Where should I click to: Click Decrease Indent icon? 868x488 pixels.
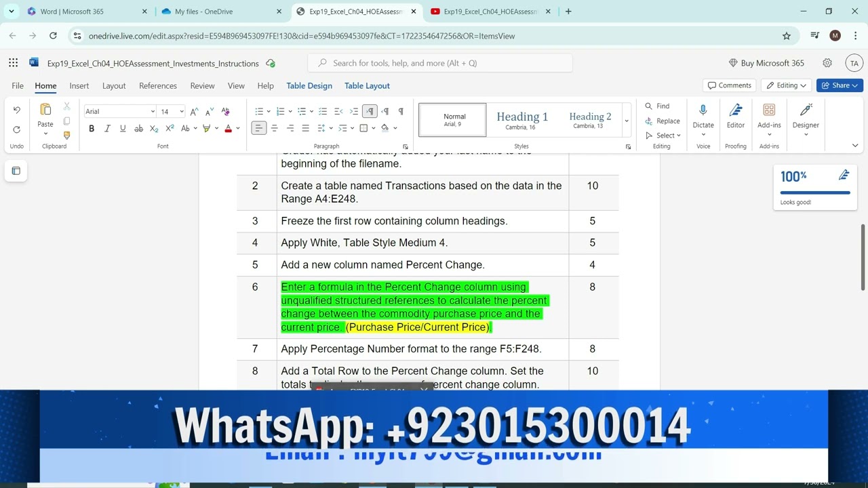[x=338, y=111]
